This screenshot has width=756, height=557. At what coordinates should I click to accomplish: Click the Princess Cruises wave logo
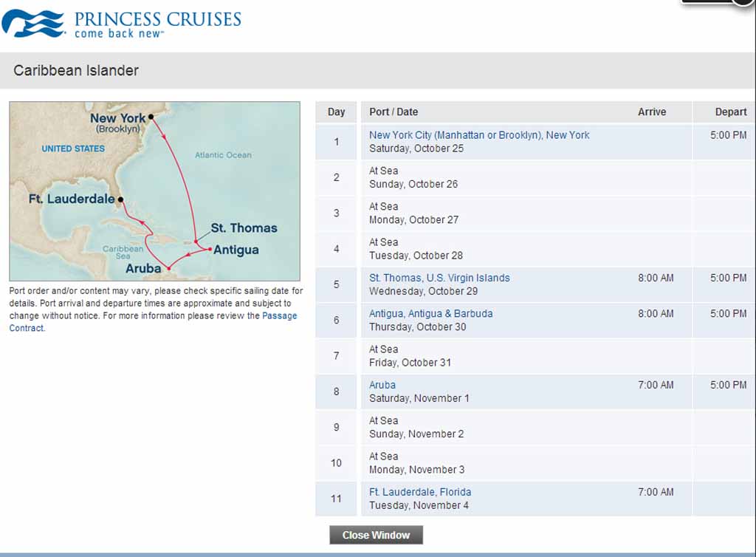click(x=32, y=23)
